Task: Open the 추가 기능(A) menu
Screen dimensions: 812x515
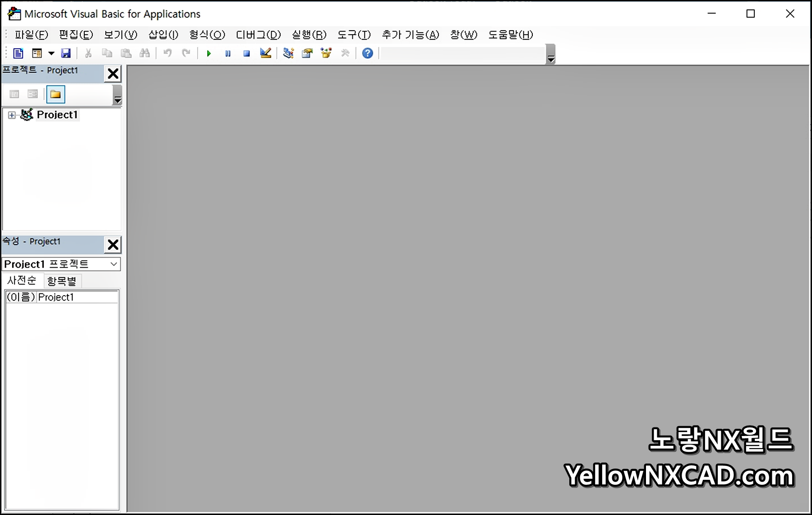Action: (411, 35)
